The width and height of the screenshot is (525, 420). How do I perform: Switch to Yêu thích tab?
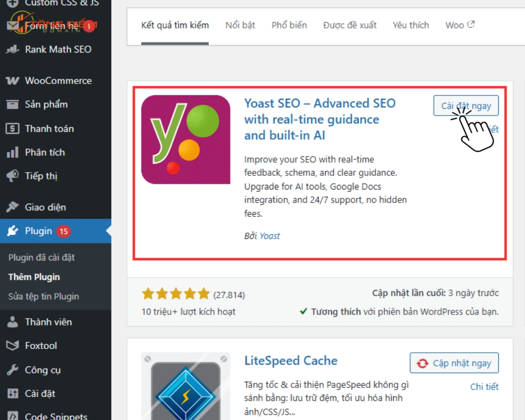(411, 25)
